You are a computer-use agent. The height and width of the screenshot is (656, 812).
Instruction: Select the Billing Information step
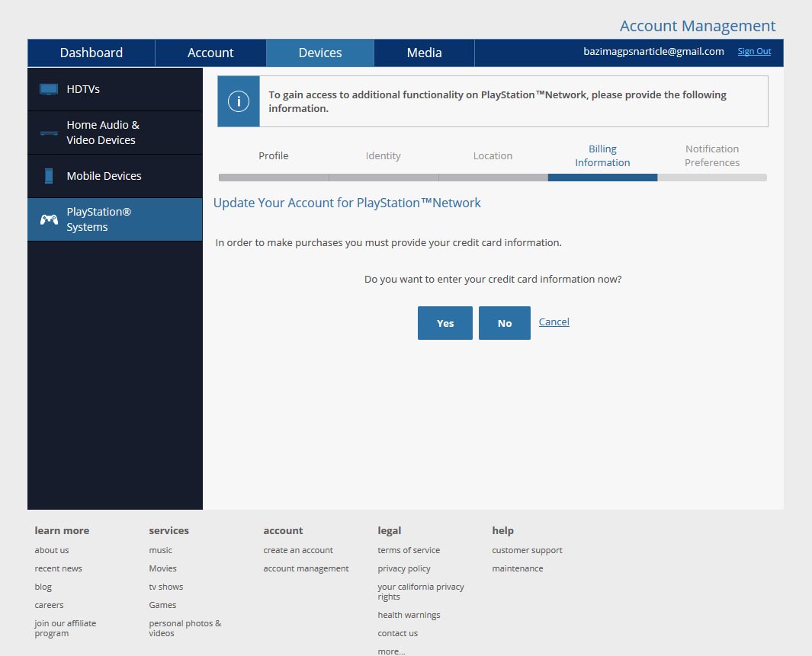[x=602, y=156]
